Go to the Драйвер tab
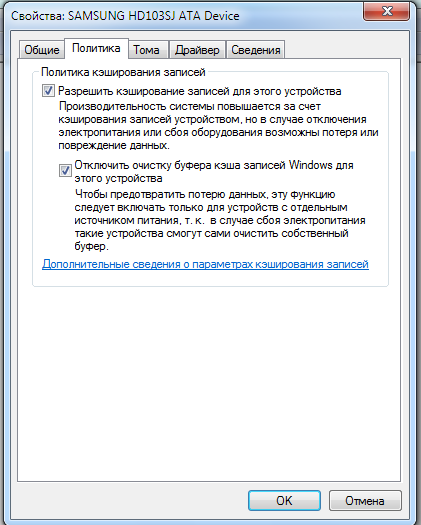 [x=197, y=50]
